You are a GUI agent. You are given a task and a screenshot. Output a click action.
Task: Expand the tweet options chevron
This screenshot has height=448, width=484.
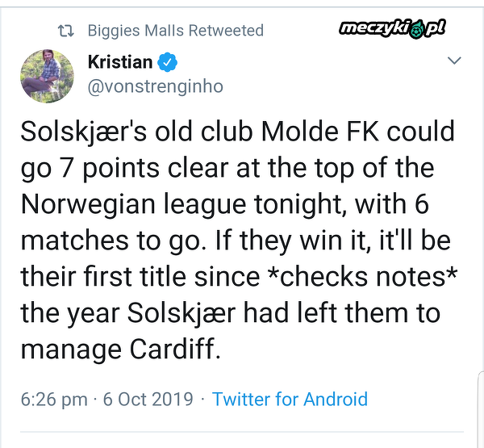454,61
